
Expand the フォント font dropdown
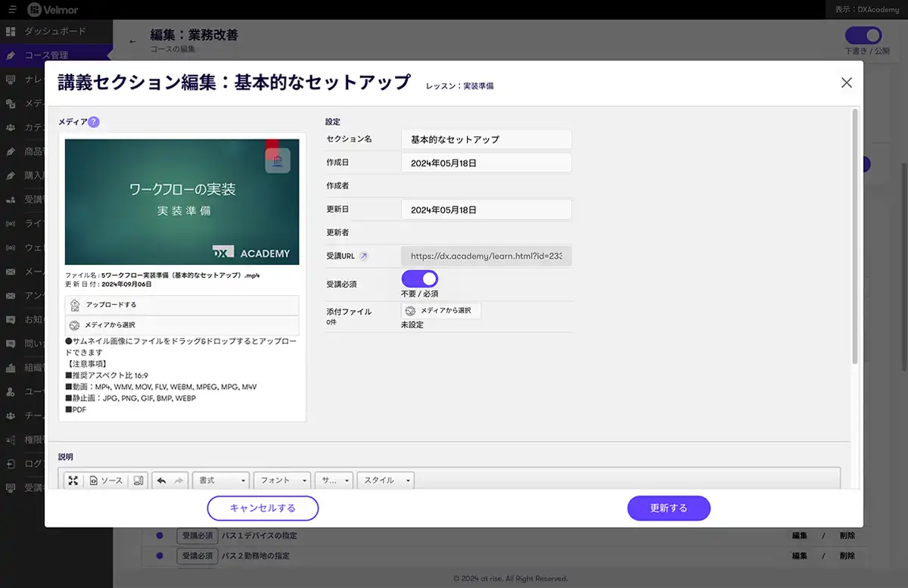pos(282,481)
